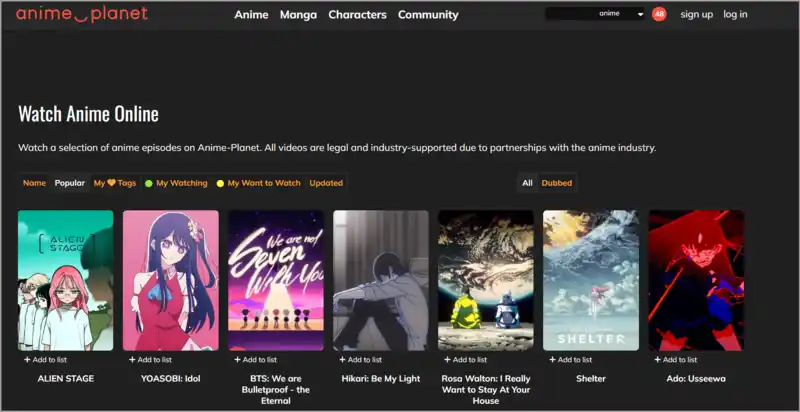
Task: Add BTS: We are Bulletproof to list
Action: pos(256,359)
